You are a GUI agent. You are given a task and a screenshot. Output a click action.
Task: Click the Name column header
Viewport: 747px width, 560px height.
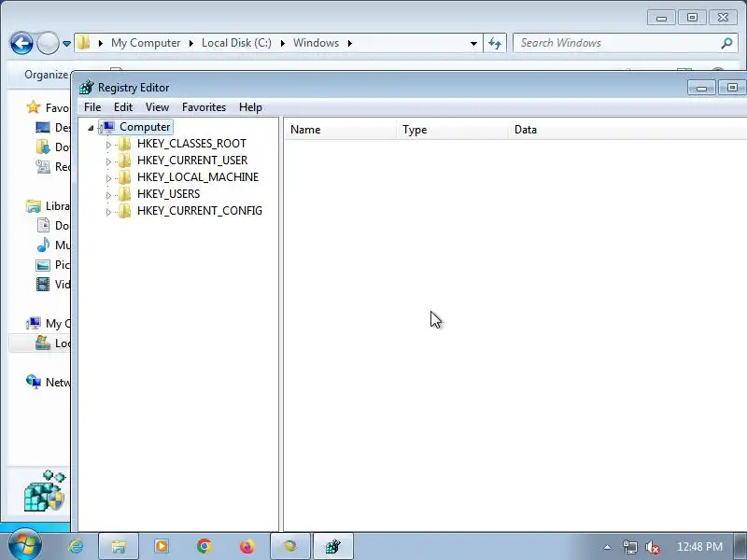pos(340,130)
